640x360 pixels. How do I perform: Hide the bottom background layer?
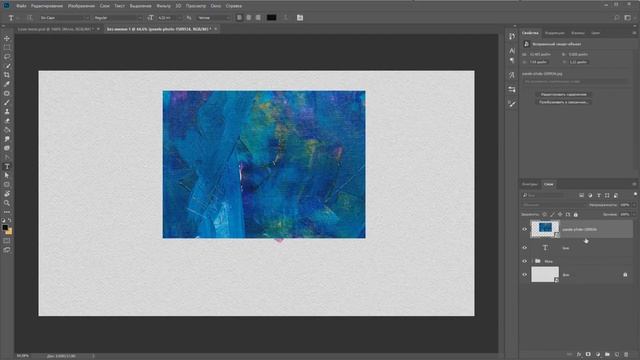coord(524,275)
